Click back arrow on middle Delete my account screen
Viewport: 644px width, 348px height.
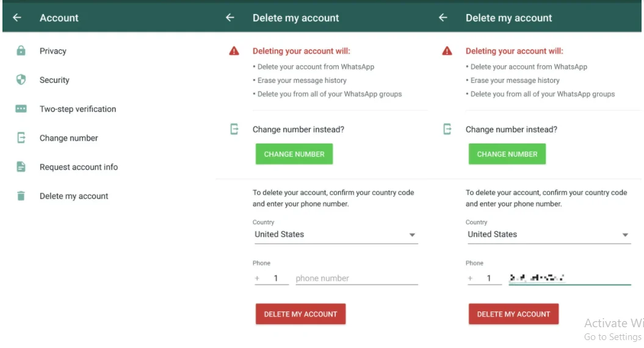click(230, 18)
